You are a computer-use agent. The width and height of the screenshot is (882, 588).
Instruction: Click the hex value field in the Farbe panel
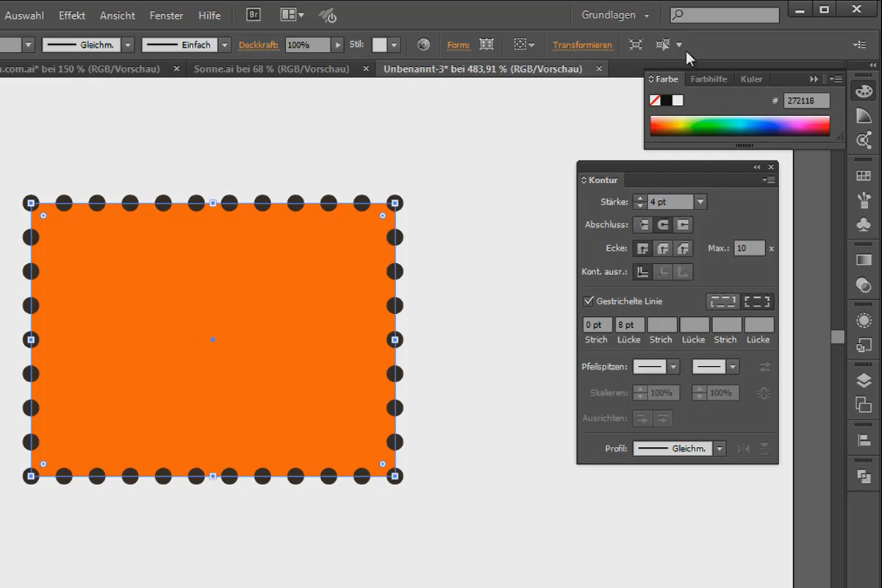[806, 100]
